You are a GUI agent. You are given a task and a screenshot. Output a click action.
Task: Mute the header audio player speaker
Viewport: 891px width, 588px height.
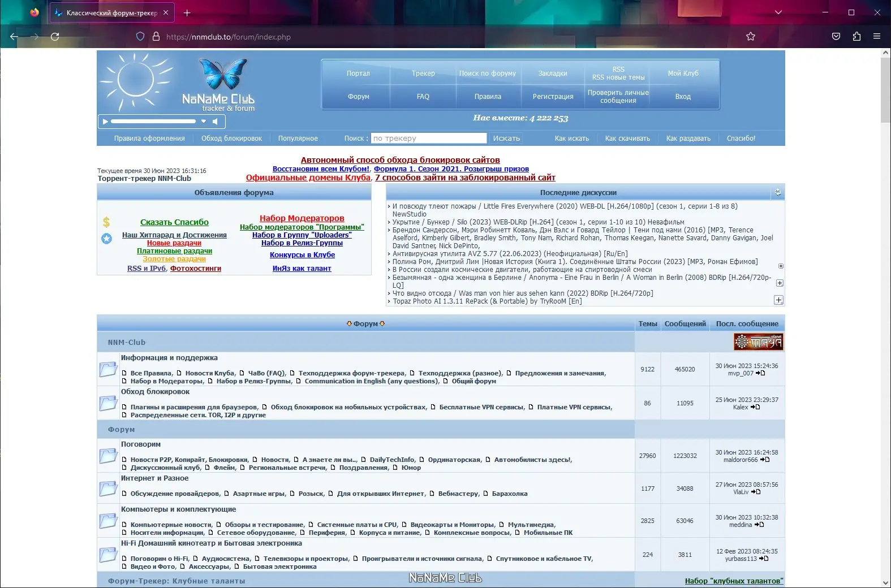215,121
